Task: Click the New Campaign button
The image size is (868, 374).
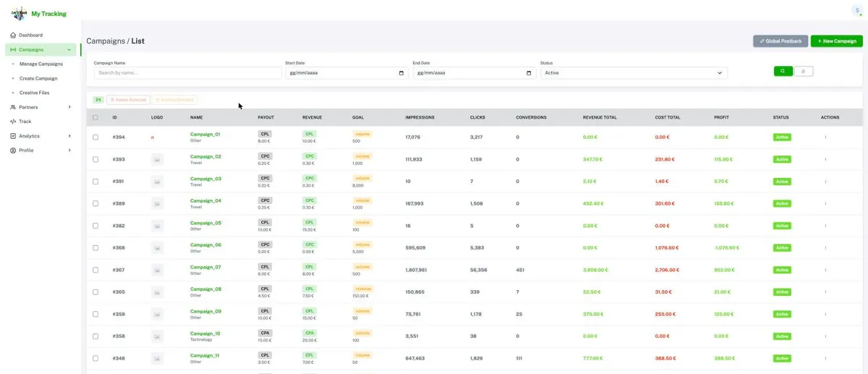Action: pos(836,41)
